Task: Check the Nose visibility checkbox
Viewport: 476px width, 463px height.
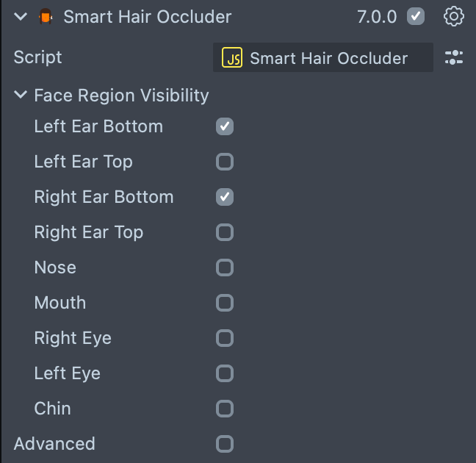Action: [x=225, y=268]
